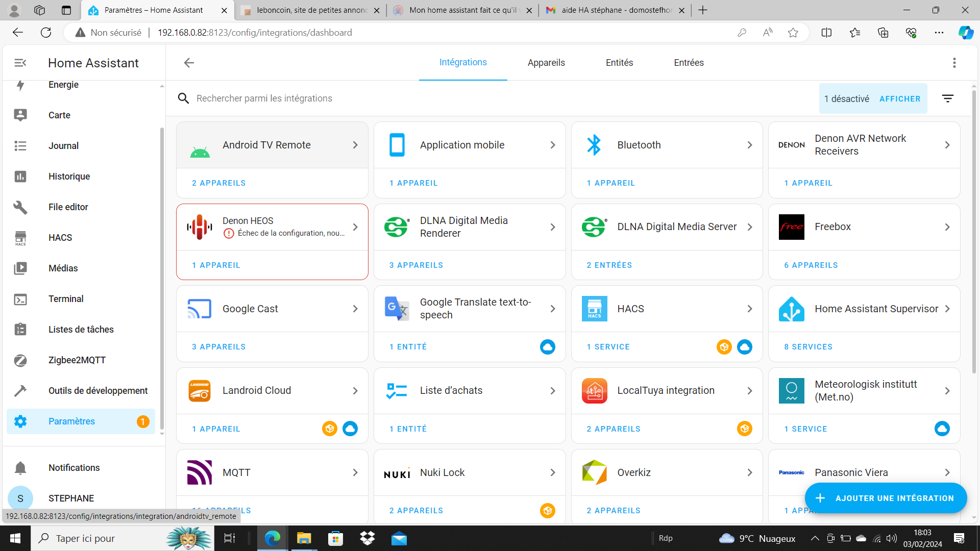Click AFFICHER to show disabled integrations
The width and height of the screenshot is (980, 551).
900,99
